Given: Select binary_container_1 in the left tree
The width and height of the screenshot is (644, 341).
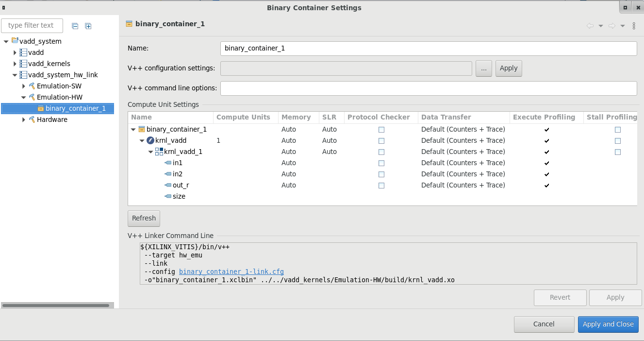Looking at the screenshot, I should pyautogui.click(x=75, y=108).
